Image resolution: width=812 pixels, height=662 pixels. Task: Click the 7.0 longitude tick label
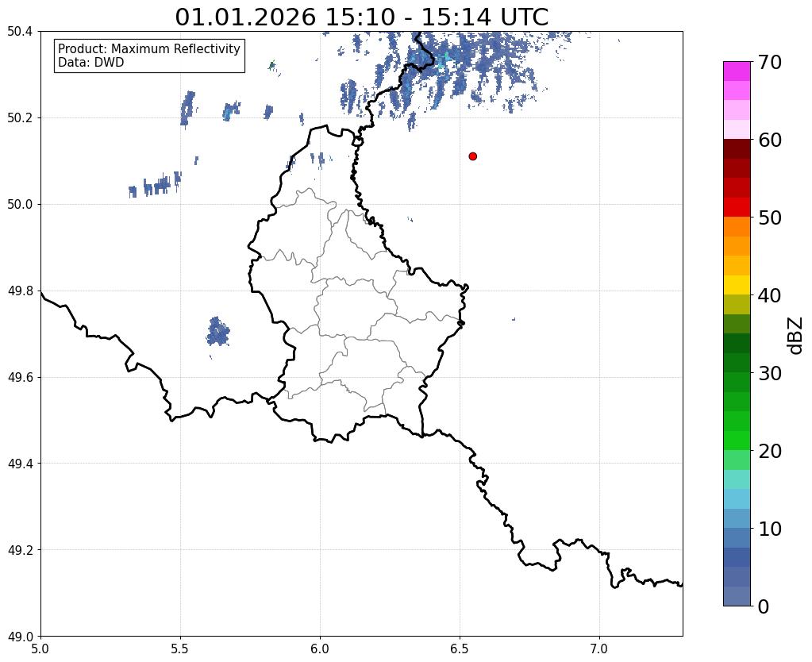[599, 649]
